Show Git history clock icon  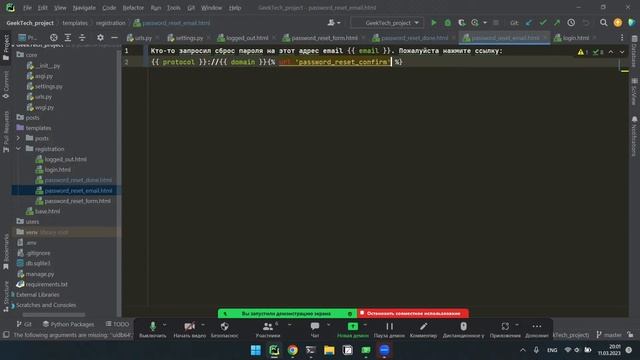pos(571,23)
